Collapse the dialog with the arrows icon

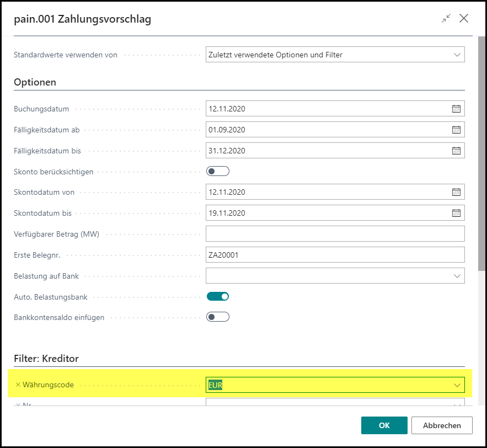[x=446, y=18]
